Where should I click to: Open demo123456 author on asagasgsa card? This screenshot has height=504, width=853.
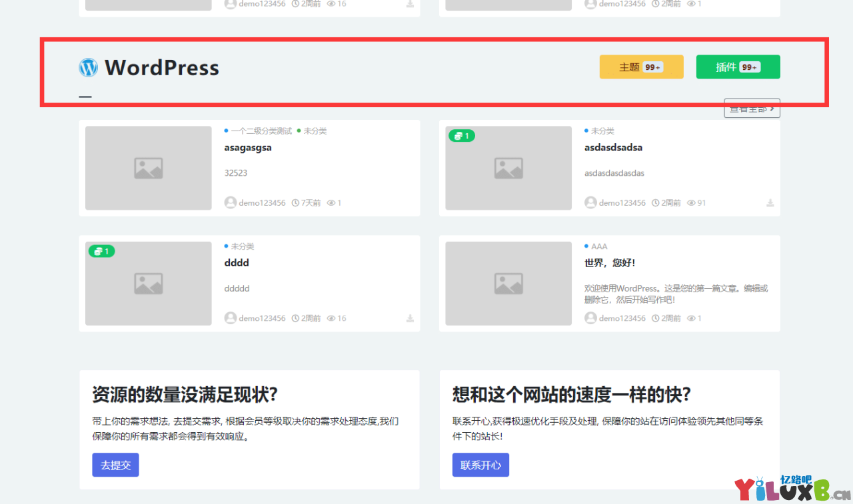[x=262, y=202]
